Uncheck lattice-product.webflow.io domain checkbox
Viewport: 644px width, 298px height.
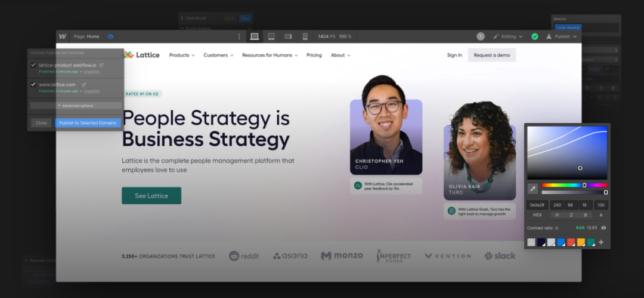click(x=33, y=65)
